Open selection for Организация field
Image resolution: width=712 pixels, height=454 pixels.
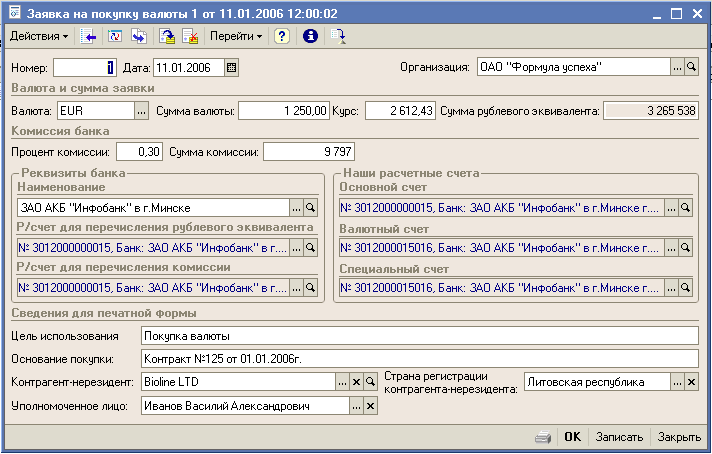677,67
